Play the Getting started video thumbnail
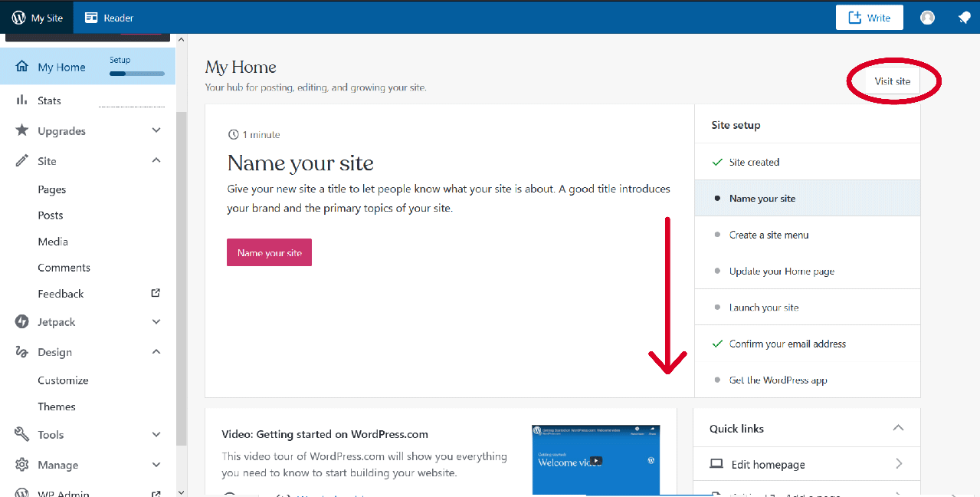The width and height of the screenshot is (980, 497). (x=595, y=460)
